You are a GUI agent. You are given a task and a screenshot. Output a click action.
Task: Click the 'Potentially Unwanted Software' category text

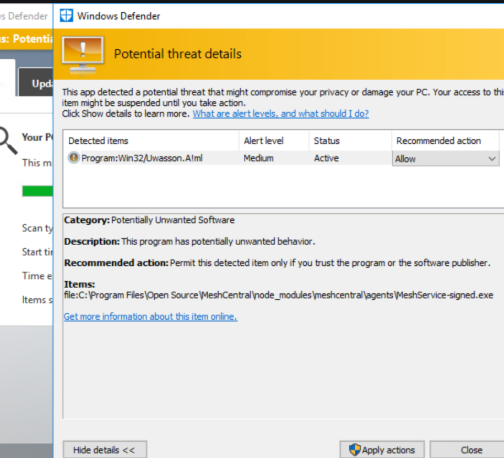click(x=173, y=220)
